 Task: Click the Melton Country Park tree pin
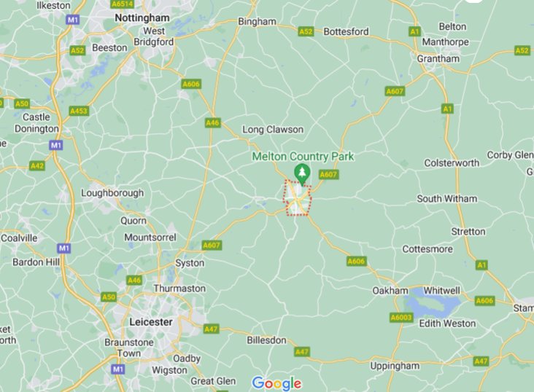click(x=302, y=174)
